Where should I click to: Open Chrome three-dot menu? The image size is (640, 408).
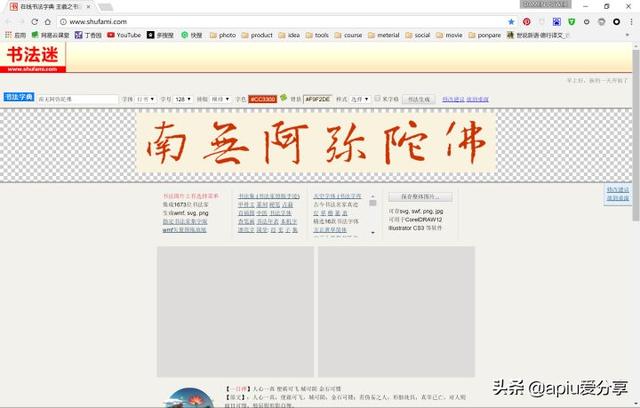(x=632, y=22)
